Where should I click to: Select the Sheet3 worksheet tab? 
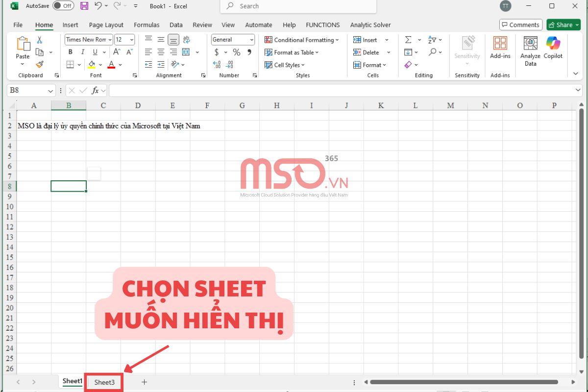[104, 382]
